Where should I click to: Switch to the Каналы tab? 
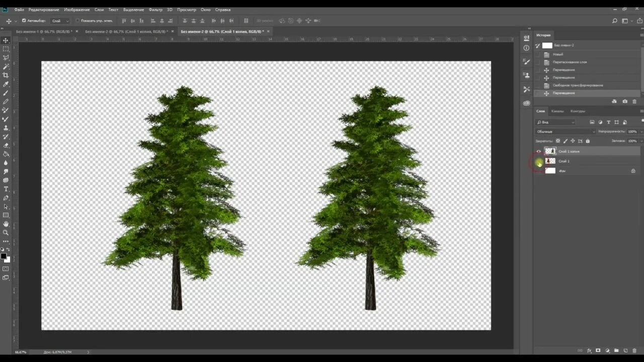pos(557,111)
